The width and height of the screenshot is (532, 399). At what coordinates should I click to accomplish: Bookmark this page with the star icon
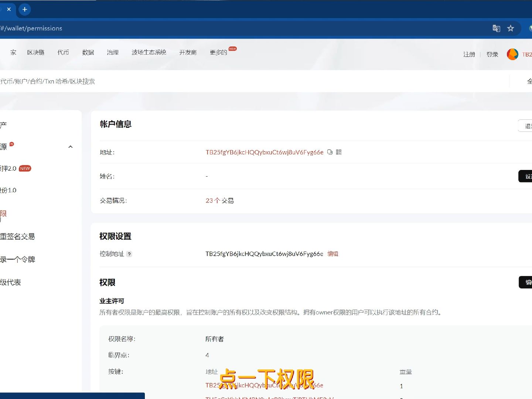511,28
